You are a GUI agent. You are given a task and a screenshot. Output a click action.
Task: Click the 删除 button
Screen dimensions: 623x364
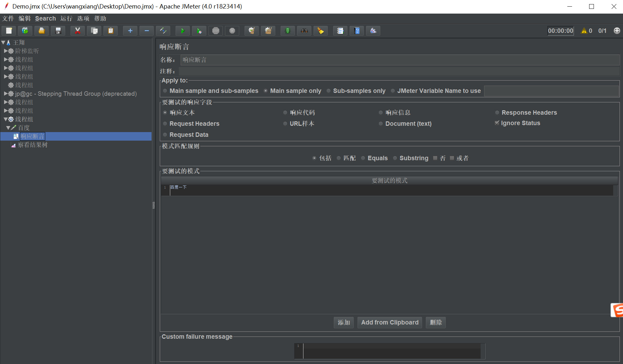(x=436, y=322)
